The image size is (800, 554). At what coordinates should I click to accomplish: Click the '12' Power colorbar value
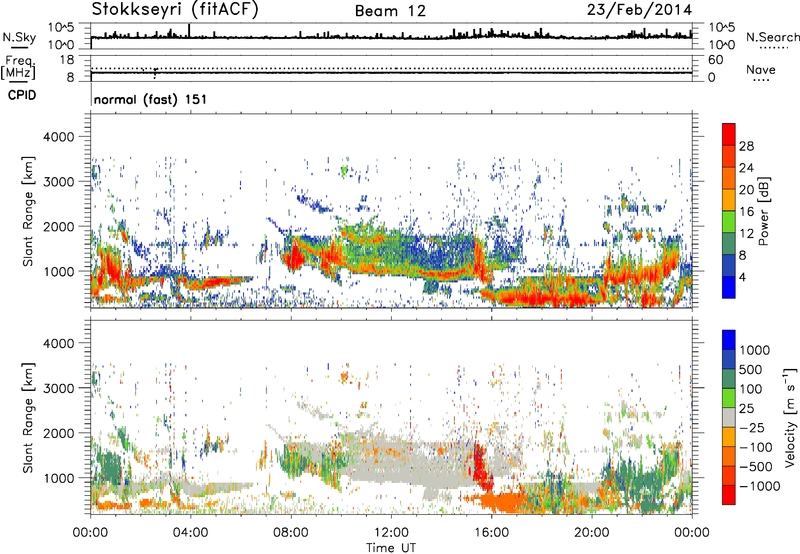coord(746,234)
